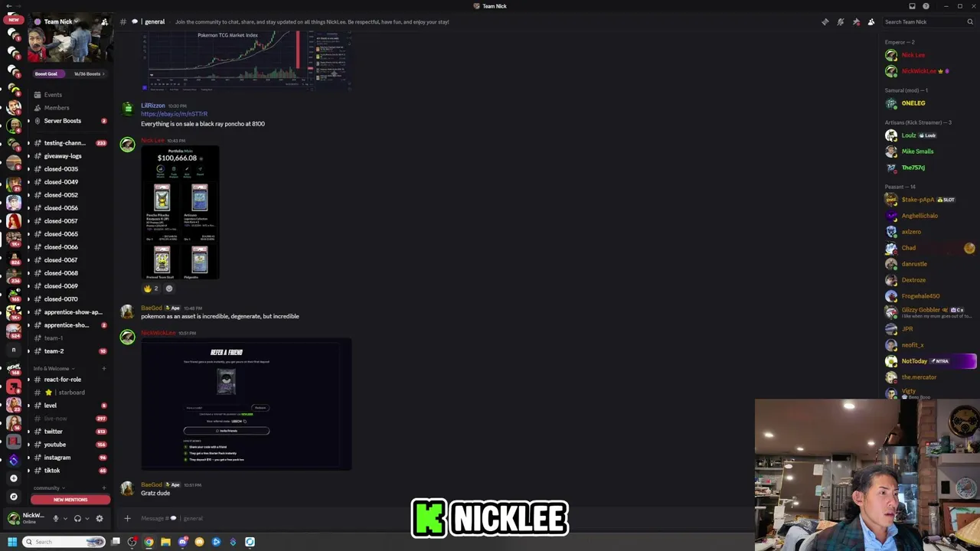This screenshot has height=551, width=980.
Task: Open the closed-0070 channel
Action: coord(69,299)
